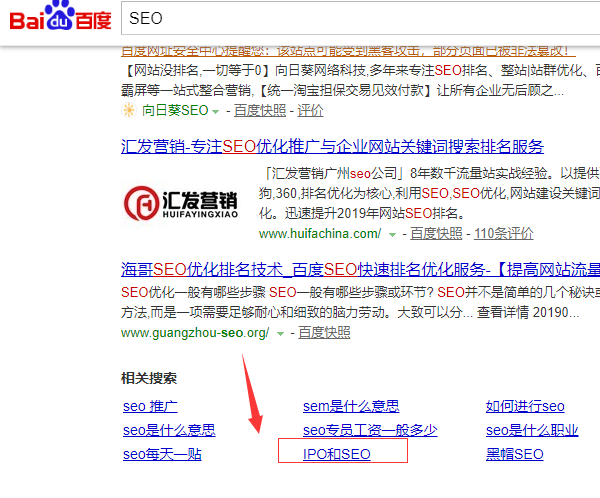Search related term IPO和SEO

point(337,454)
